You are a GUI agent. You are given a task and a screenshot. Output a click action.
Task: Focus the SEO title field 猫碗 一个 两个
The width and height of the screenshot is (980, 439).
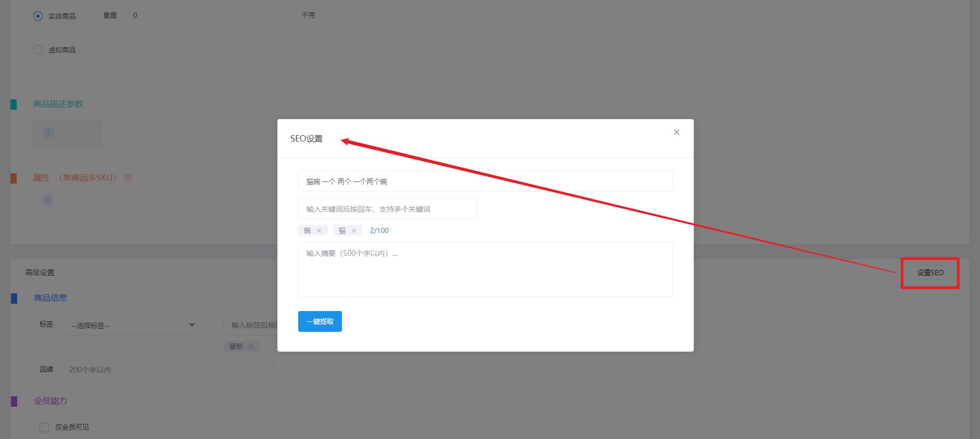click(x=486, y=181)
